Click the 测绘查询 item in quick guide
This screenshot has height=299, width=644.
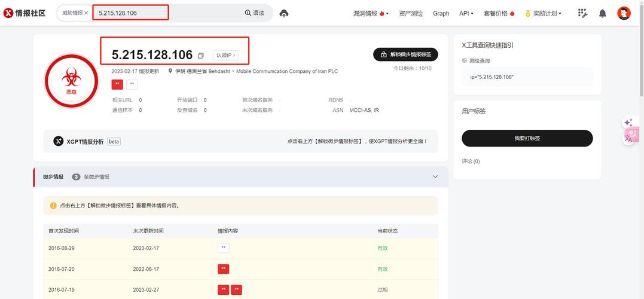tap(475, 60)
